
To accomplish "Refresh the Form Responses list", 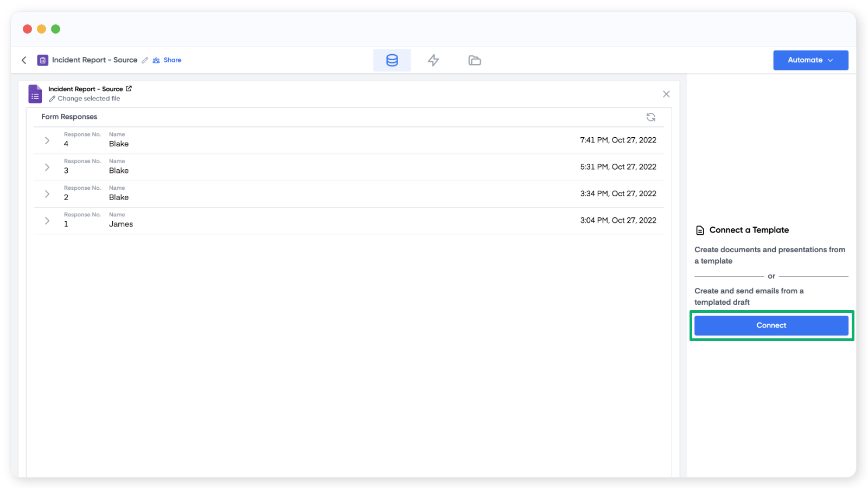I will tap(651, 117).
